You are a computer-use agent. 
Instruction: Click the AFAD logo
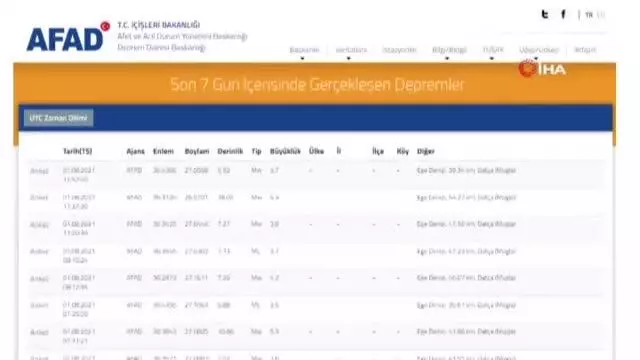click(65, 39)
